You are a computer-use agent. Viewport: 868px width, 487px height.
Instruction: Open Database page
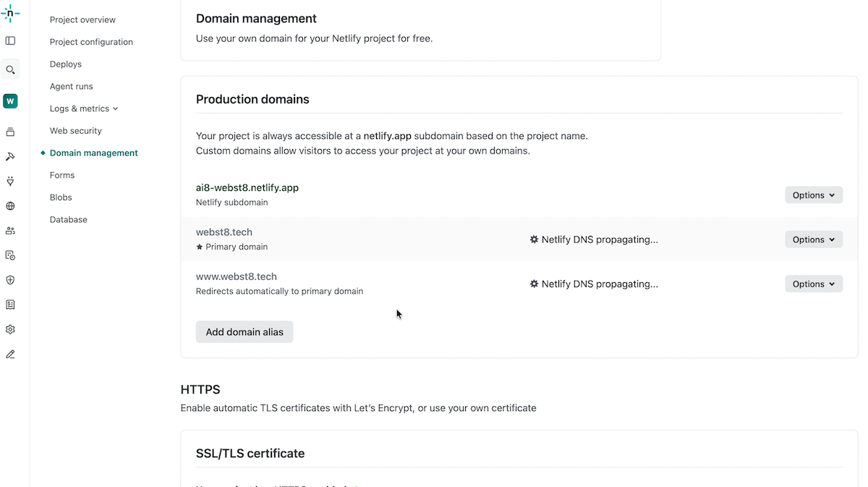(x=69, y=219)
